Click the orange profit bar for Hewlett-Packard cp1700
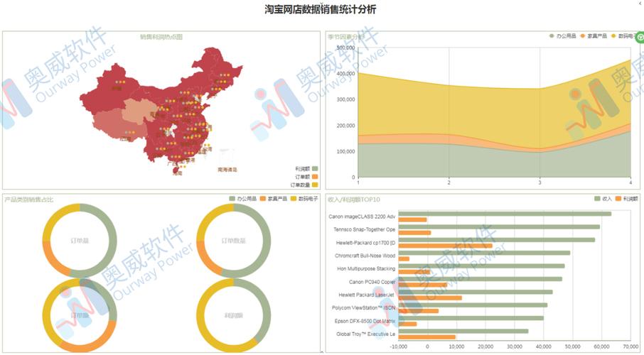Viewport: 644px width, 355px height. pos(445,246)
